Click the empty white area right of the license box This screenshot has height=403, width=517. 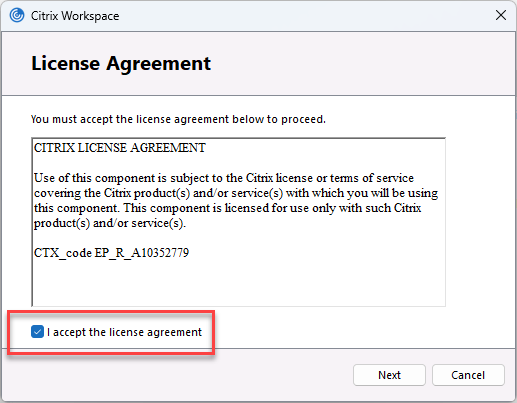(x=480, y=222)
